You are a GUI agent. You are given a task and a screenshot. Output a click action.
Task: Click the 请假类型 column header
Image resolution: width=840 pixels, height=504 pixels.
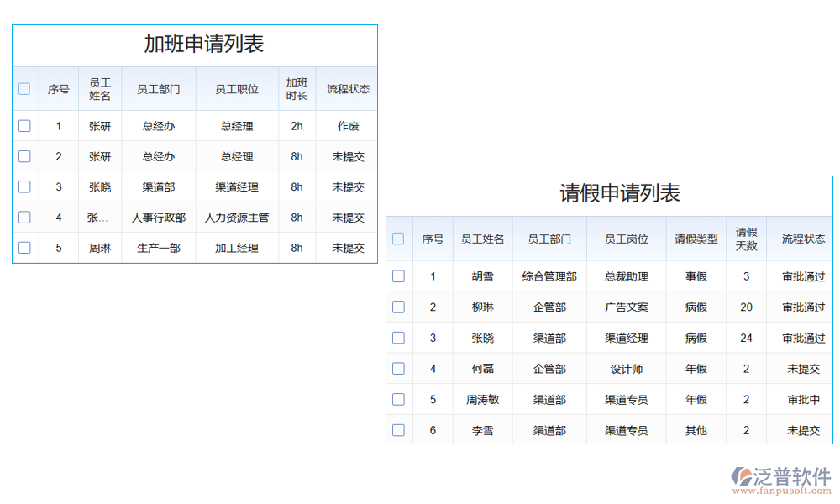(x=696, y=238)
